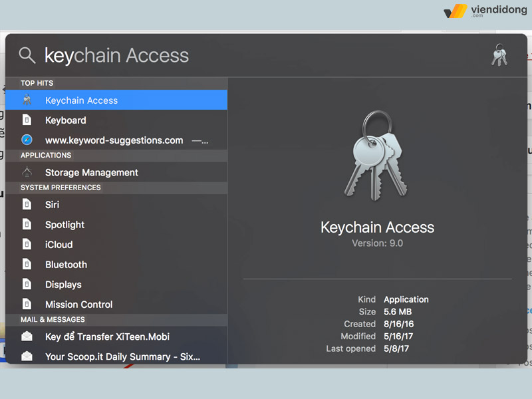The width and height of the screenshot is (532, 399).
Task: Click the Bluetooth preference pane icon
Action: (x=27, y=264)
